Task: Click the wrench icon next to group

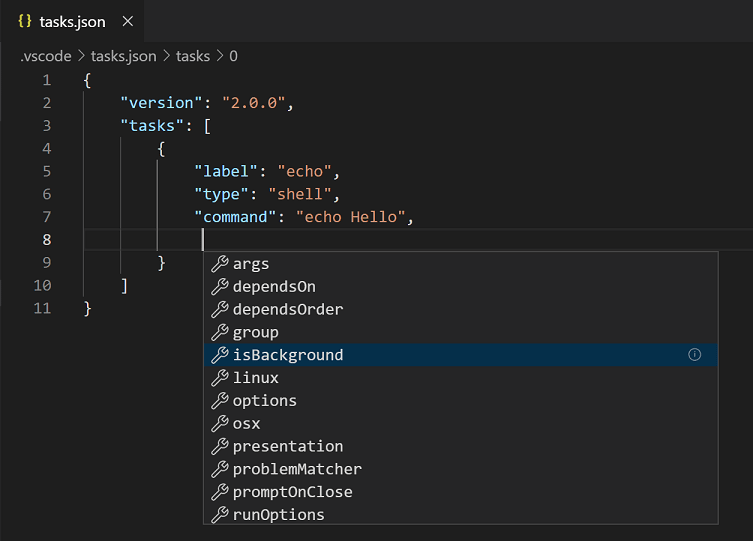Action: [220, 332]
